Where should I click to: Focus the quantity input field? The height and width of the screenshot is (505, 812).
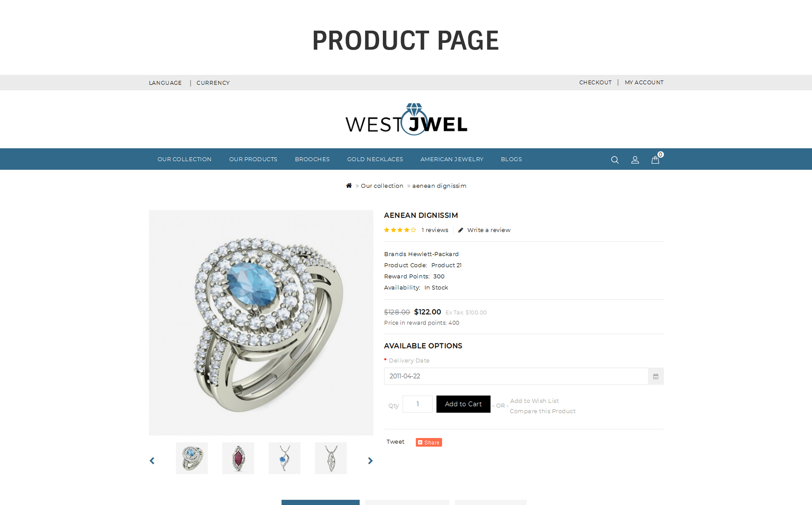(x=417, y=404)
